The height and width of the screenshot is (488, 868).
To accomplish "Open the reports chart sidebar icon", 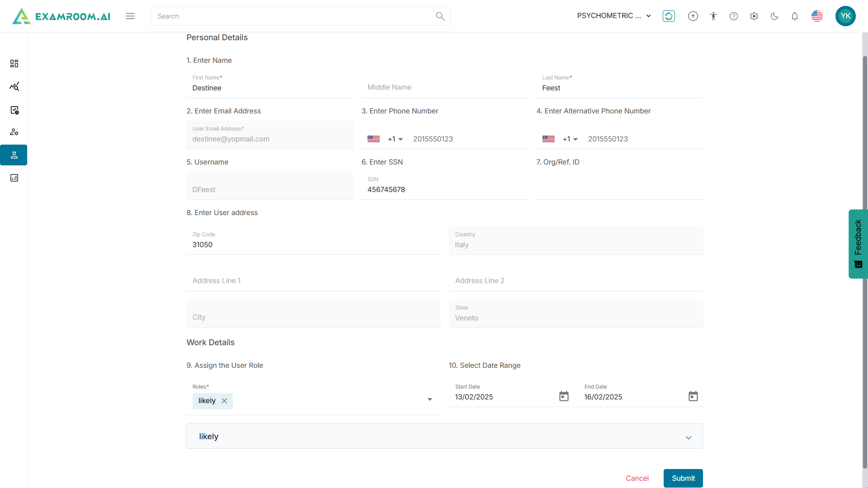I will coord(14,178).
